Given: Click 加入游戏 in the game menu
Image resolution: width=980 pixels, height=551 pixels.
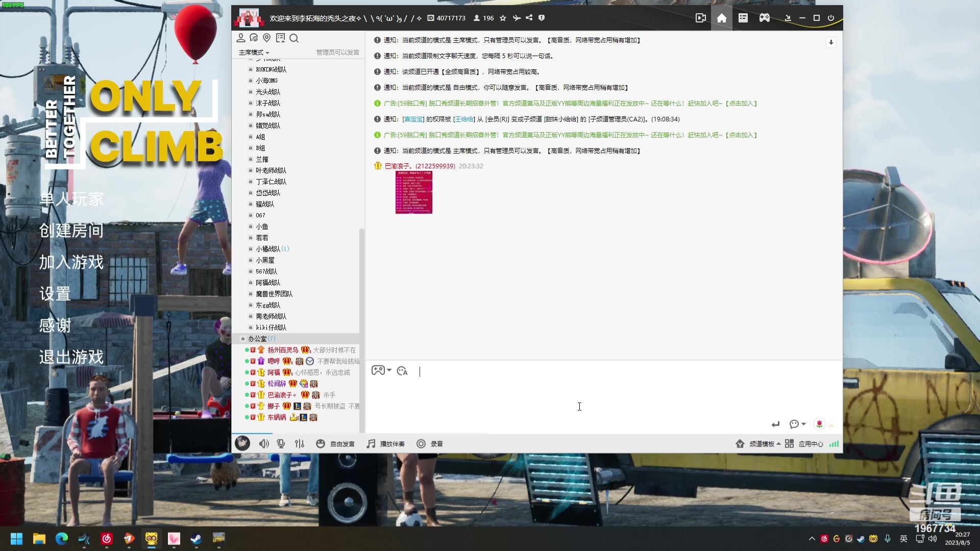Looking at the screenshot, I should tap(71, 262).
